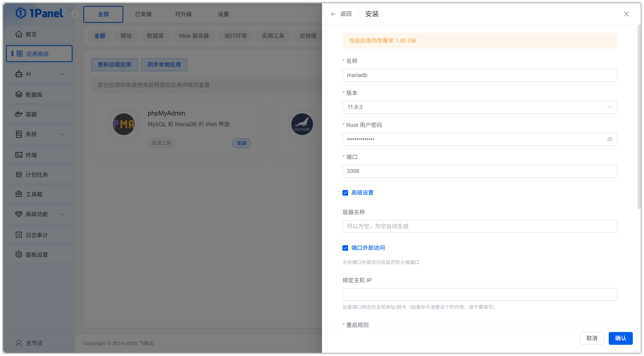Image resolution: width=644 pixels, height=356 pixels.
Task: Select the 数据库 category filter tab
Action: tap(155, 36)
